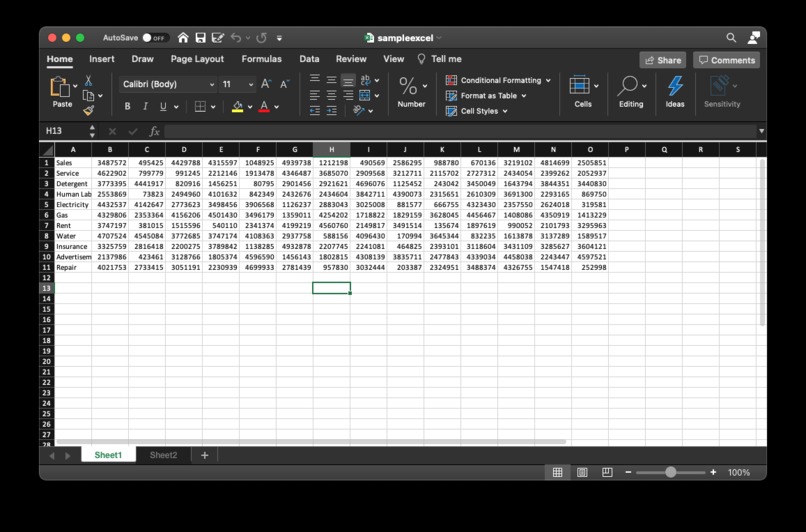Apply middle vertical alignment
The height and width of the screenshot is (532, 806).
click(332, 80)
